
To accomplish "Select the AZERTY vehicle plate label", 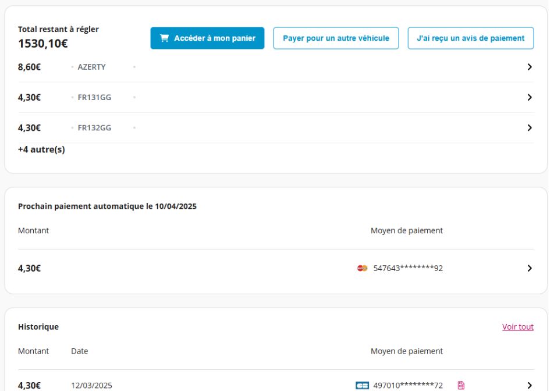I will tap(91, 67).
